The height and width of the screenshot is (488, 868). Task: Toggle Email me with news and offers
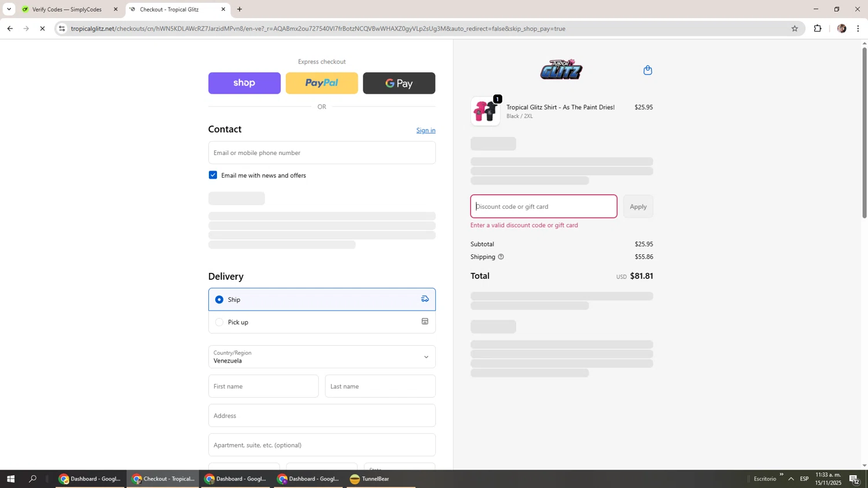(213, 175)
